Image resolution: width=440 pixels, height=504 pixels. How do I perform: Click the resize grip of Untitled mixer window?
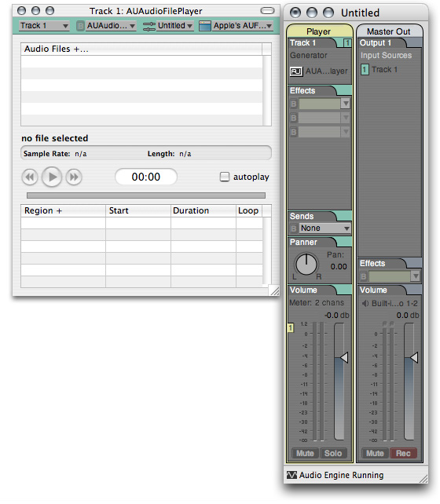[423, 479]
